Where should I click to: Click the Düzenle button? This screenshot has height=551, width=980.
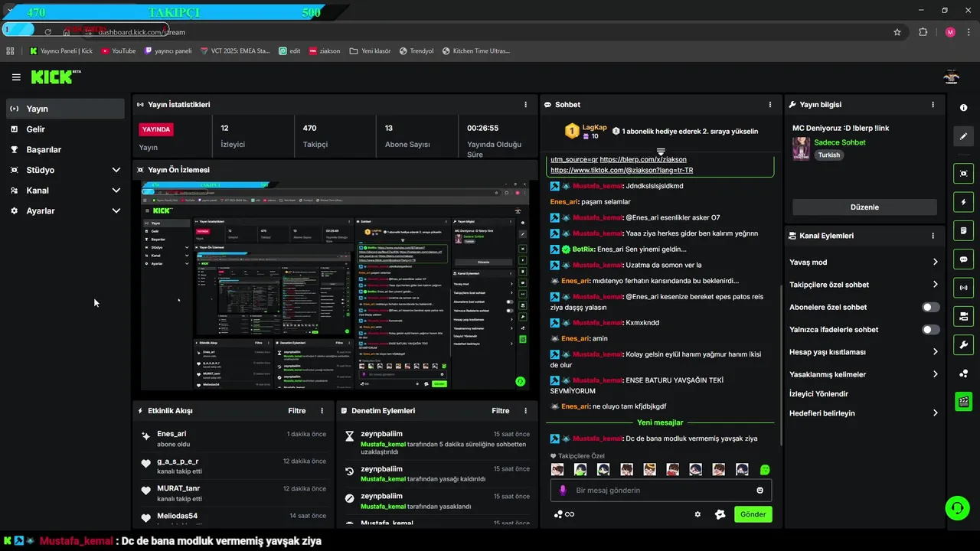coord(864,207)
